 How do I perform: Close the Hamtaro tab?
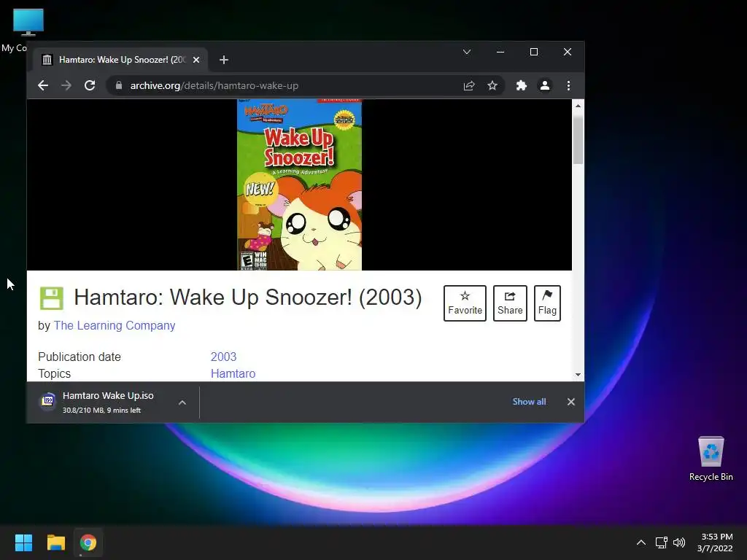[x=196, y=60]
